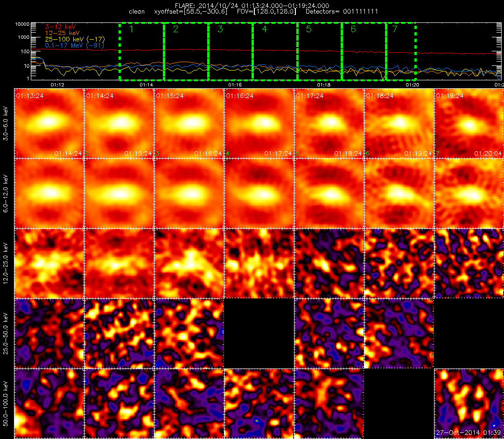Image resolution: width=504 pixels, height=439 pixels.
Task: Select the 3.0-6.0 keV image starting 01:16:24
Action: (x=259, y=123)
